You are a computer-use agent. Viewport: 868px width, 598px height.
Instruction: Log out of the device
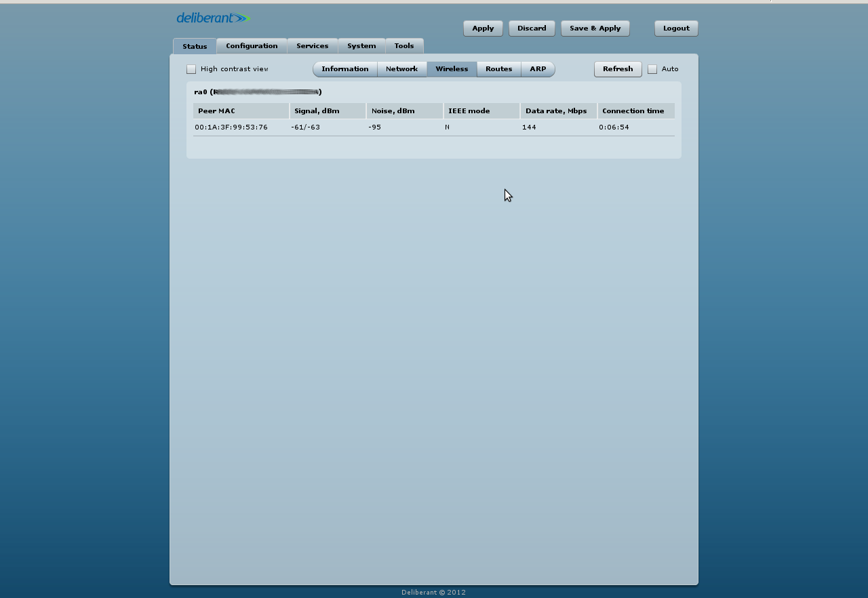[676, 28]
